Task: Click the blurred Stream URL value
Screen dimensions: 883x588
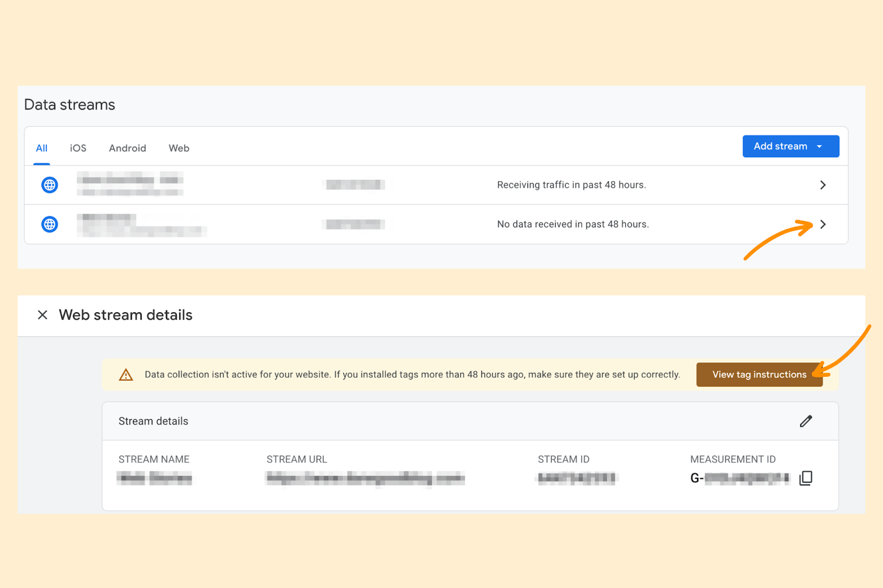Action: click(x=365, y=478)
